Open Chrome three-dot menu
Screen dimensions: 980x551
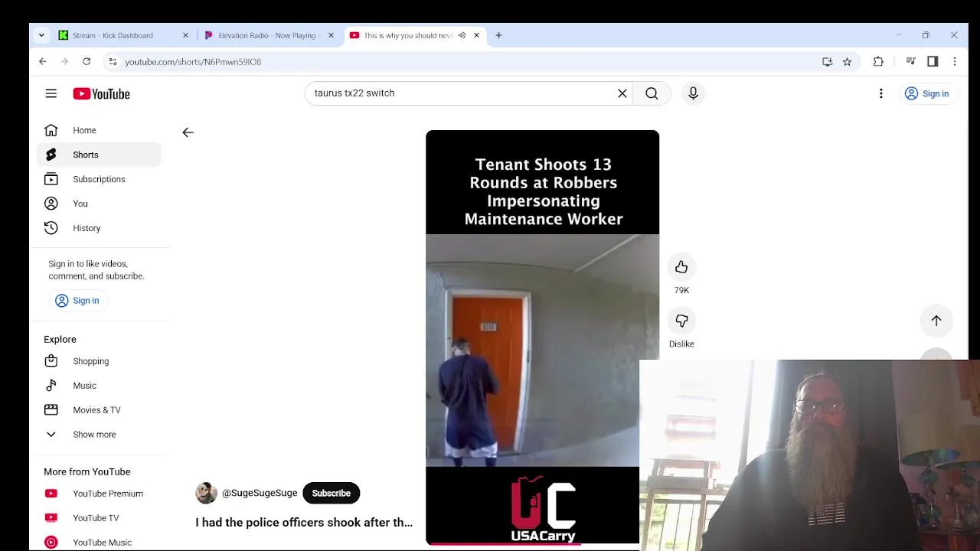click(955, 62)
